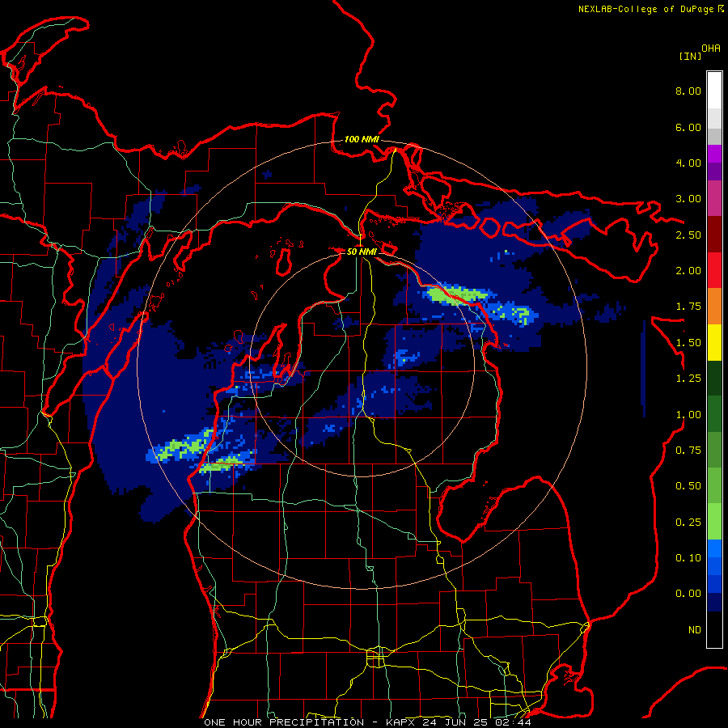Select the OHA product label above legend

point(711,49)
